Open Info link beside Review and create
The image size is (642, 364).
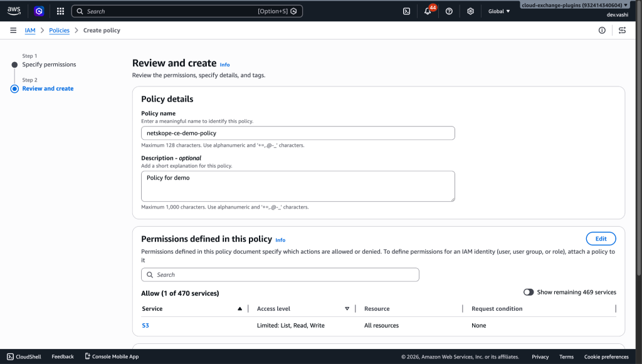coord(225,65)
